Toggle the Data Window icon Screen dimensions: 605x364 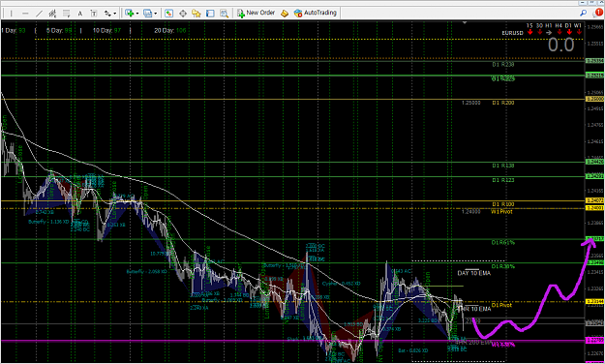(x=183, y=14)
